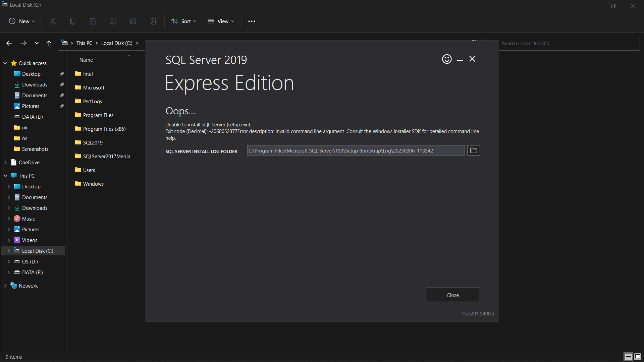Go back with the left arrow
The width and height of the screenshot is (644, 362).
[9, 43]
